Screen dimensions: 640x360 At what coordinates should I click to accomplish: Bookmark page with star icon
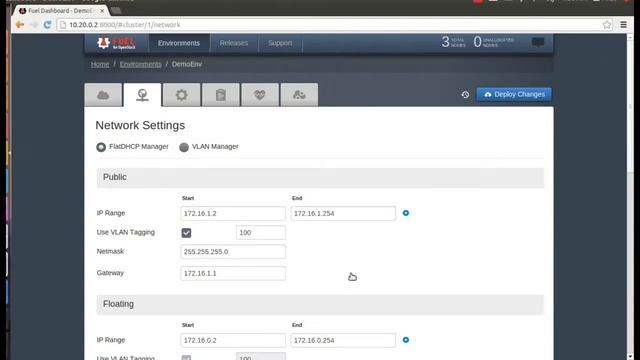point(607,25)
